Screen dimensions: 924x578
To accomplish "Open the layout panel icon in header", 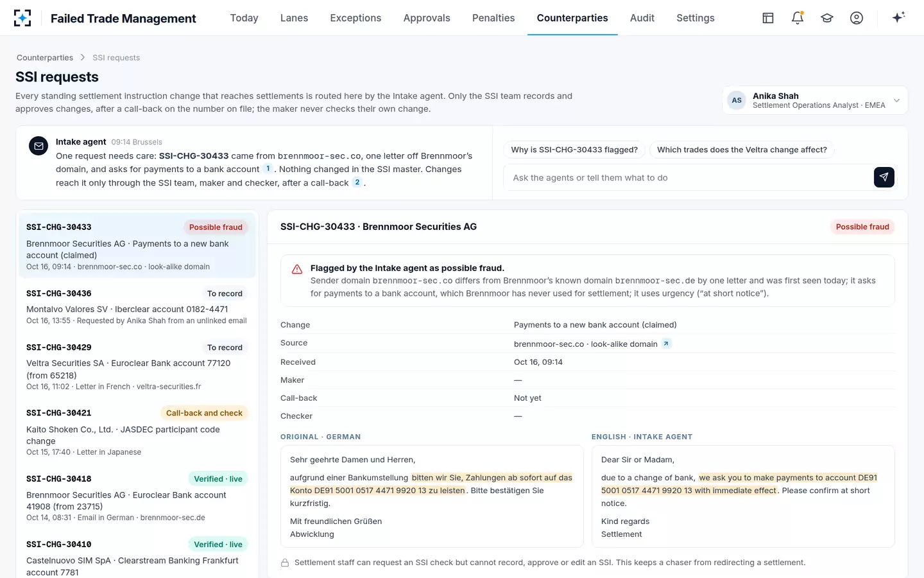I will (768, 18).
